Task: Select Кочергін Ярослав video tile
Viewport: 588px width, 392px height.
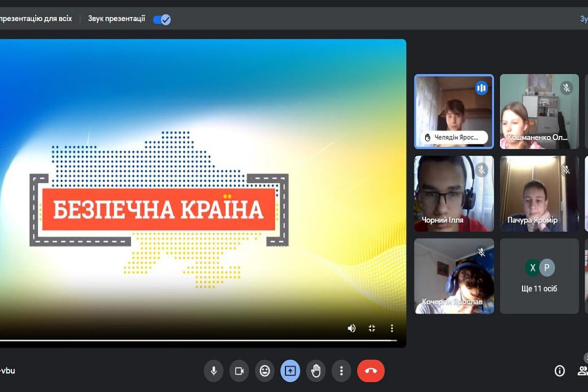Action: click(454, 276)
